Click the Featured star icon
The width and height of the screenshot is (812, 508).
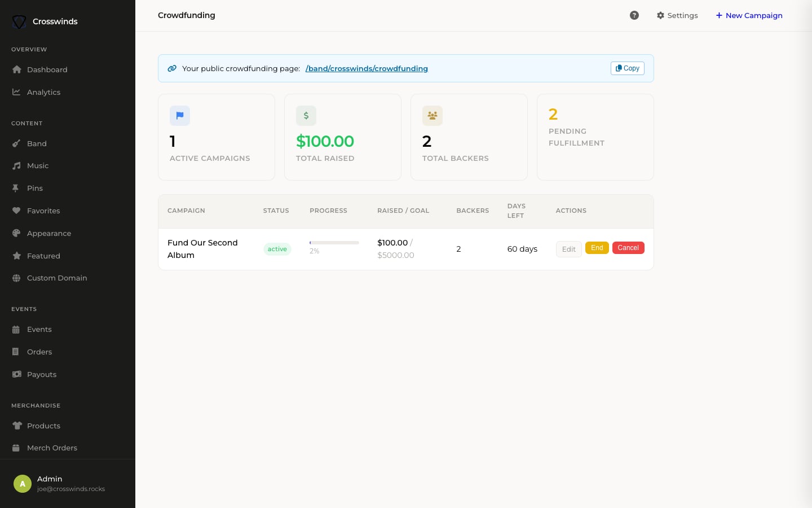(x=16, y=256)
